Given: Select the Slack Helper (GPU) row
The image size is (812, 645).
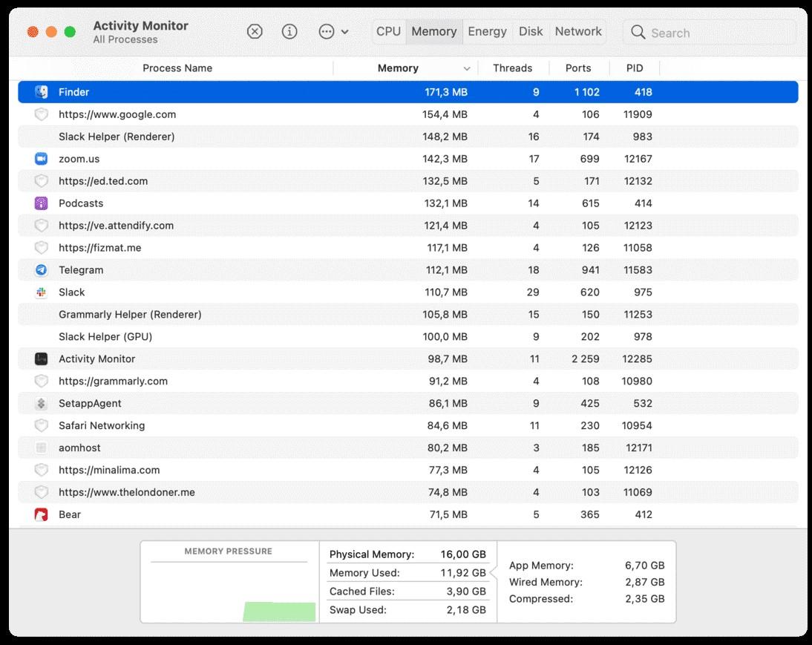Looking at the screenshot, I should pos(408,337).
